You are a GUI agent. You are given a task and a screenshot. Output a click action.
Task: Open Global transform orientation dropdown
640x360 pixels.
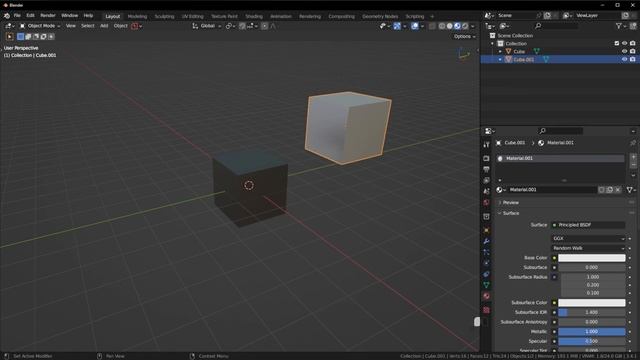(x=207, y=26)
